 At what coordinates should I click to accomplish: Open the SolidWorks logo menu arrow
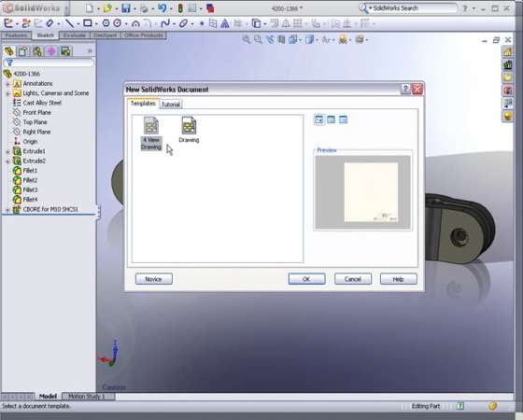click(66, 8)
